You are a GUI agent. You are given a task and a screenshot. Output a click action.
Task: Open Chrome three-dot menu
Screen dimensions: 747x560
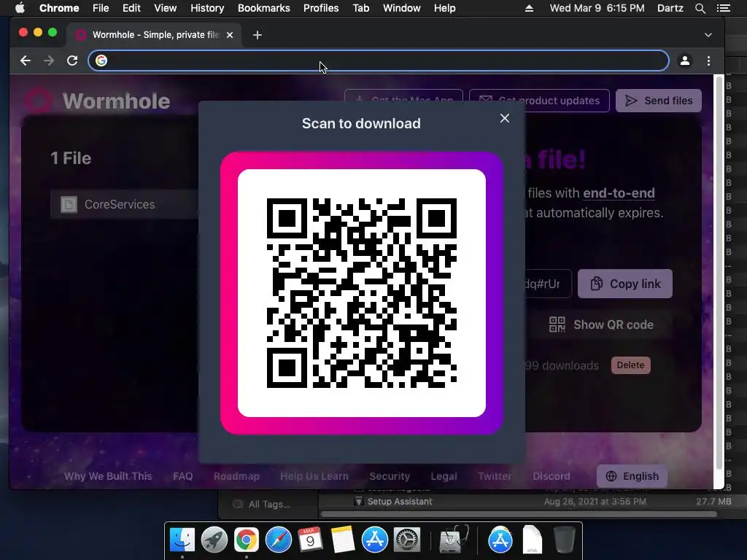[708, 61]
